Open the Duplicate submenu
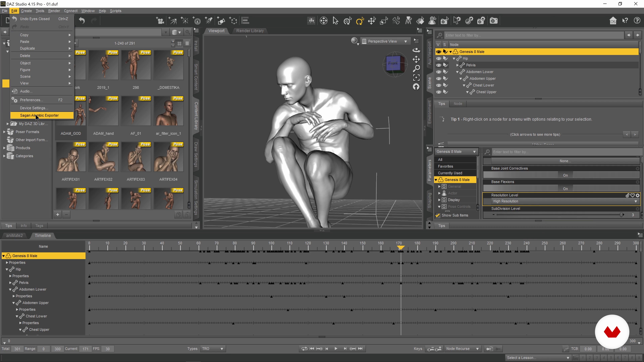Viewport: 644px width, 362px height. pyautogui.click(x=42, y=48)
